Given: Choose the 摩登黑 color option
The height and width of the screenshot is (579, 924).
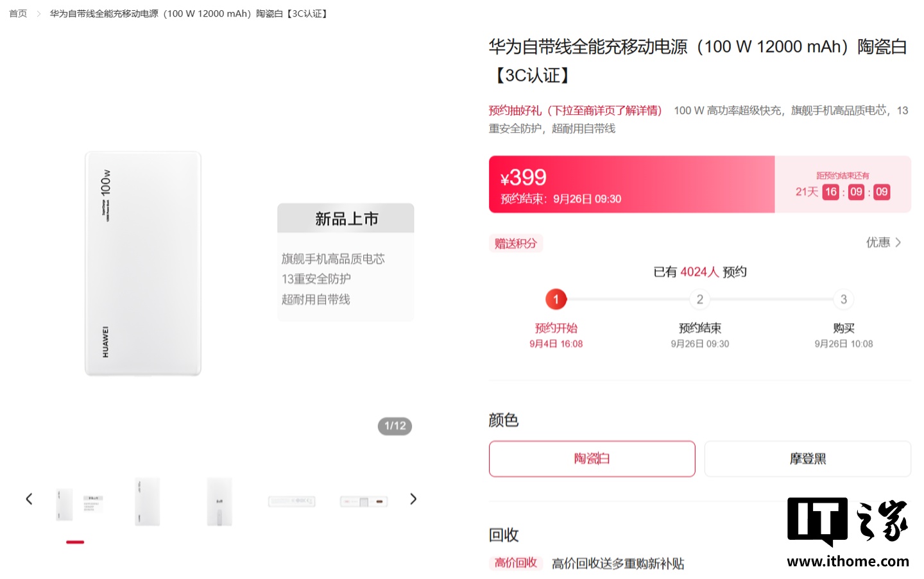Looking at the screenshot, I should [x=807, y=459].
